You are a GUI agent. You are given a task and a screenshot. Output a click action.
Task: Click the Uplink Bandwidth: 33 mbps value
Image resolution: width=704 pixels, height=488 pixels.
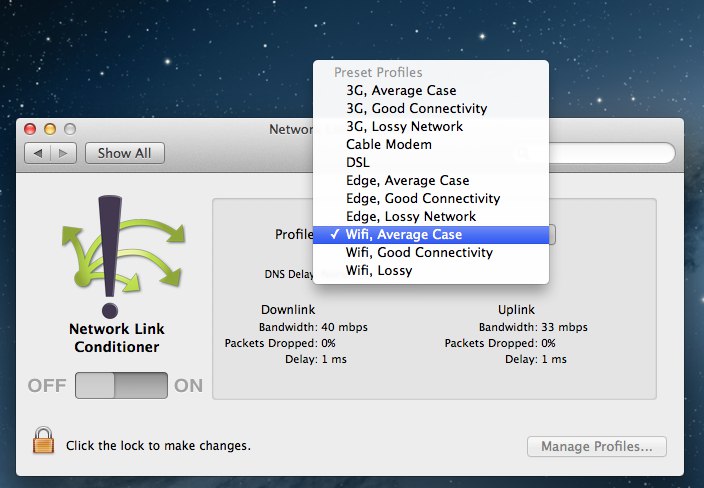[564, 327]
